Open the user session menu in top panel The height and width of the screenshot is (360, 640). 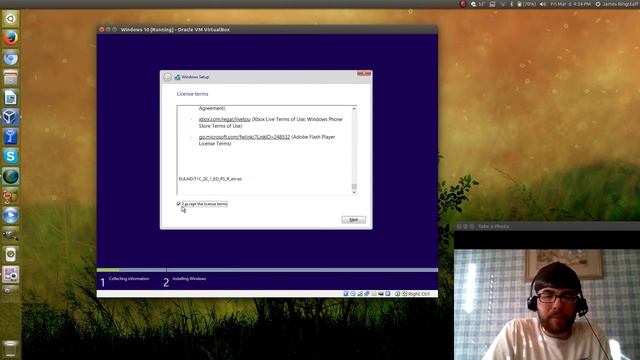[617, 4]
